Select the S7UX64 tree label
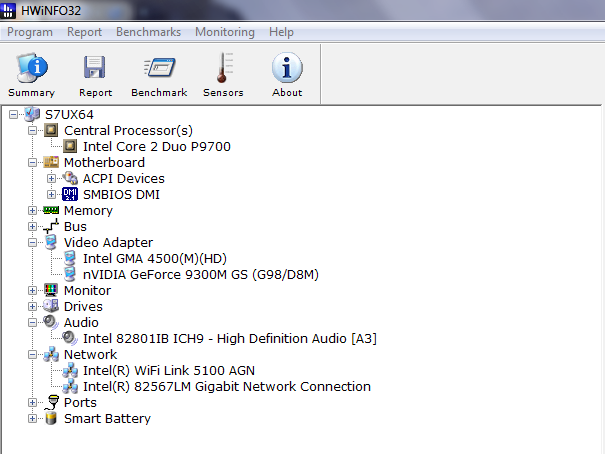The height and width of the screenshot is (454, 605). coord(69,115)
